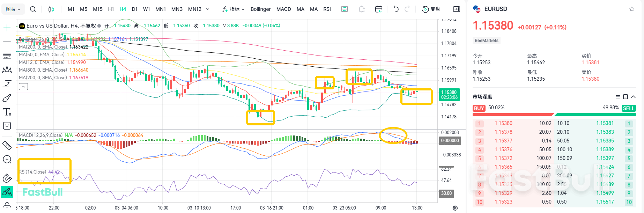The image size is (644, 213).
Task: Redo the chart action
Action: (x=407, y=9)
